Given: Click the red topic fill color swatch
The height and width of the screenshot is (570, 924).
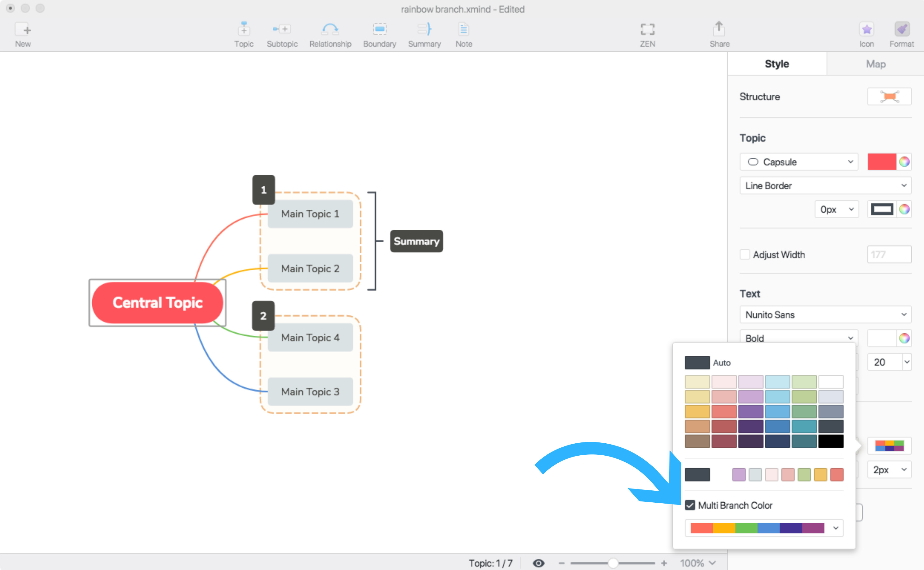Looking at the screenshot, I should tap(882, 162).
